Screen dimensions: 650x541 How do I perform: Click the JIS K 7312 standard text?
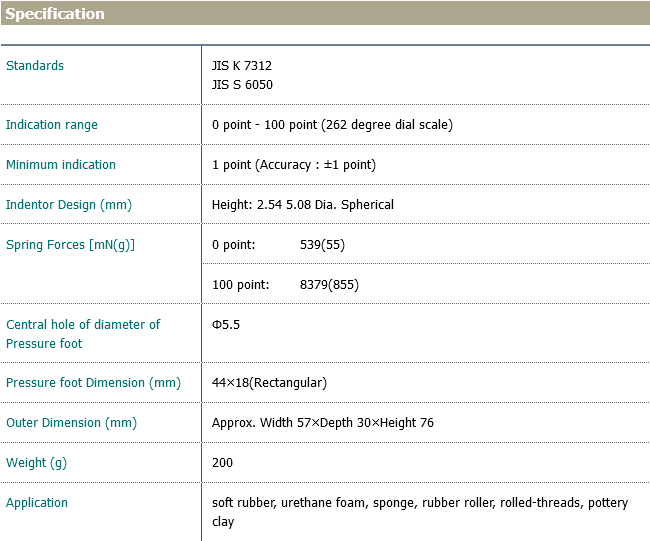coord(242,66)
